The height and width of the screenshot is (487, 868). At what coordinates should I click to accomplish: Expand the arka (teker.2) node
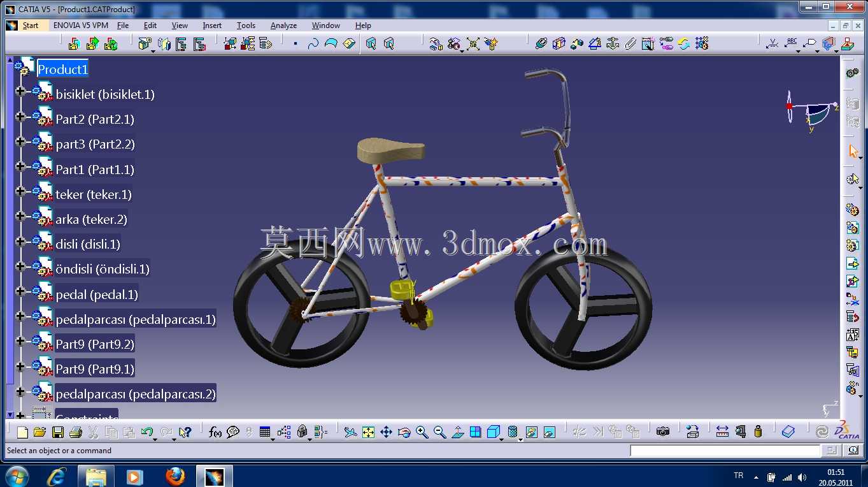point(20,216)
